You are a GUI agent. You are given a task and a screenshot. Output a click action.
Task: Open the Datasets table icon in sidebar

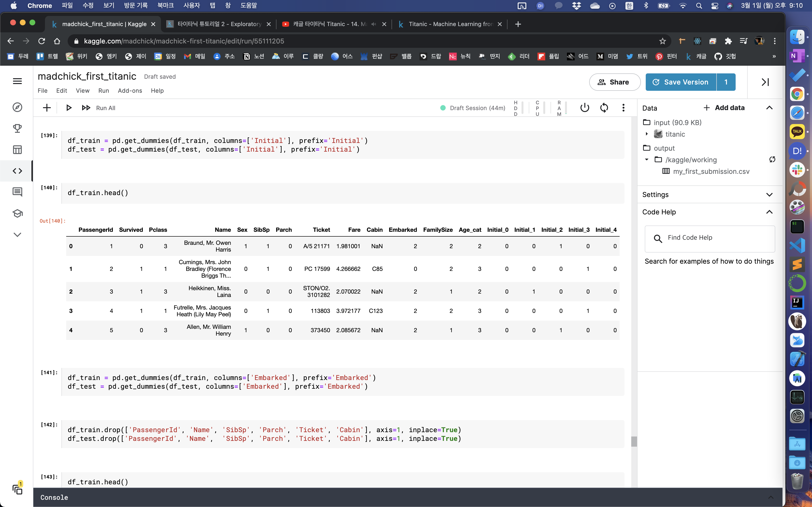(17, 149)
